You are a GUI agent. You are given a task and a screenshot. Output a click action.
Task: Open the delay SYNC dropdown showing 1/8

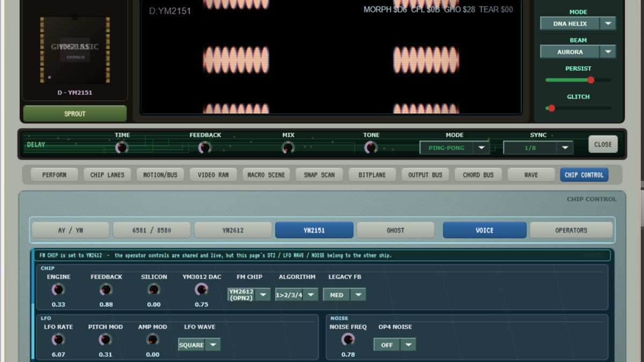pos(538,147)
